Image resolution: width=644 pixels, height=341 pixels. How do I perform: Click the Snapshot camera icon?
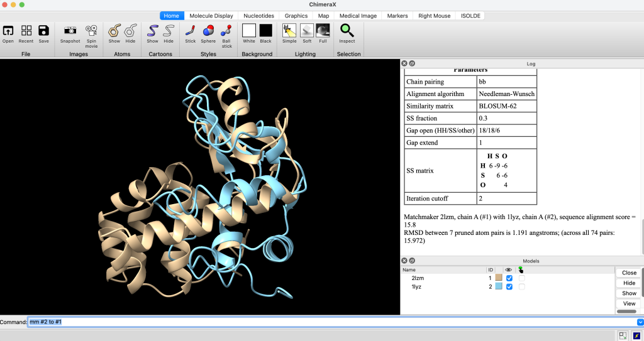[70, 31]
